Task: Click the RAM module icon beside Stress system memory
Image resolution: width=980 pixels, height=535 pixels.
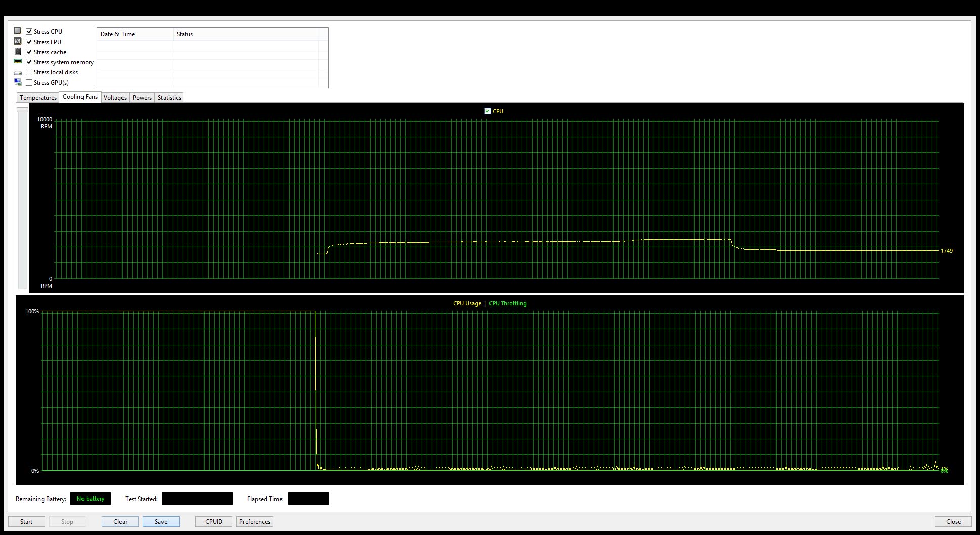Action: tap(18, 61)
